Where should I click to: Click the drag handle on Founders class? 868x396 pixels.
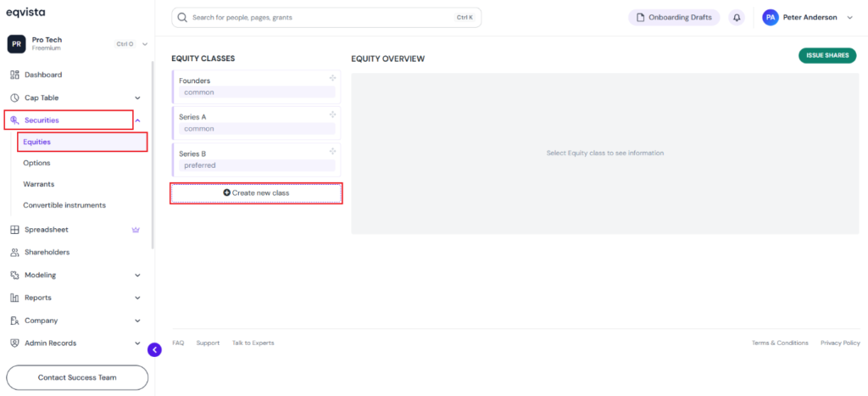[x=332, y=78]
